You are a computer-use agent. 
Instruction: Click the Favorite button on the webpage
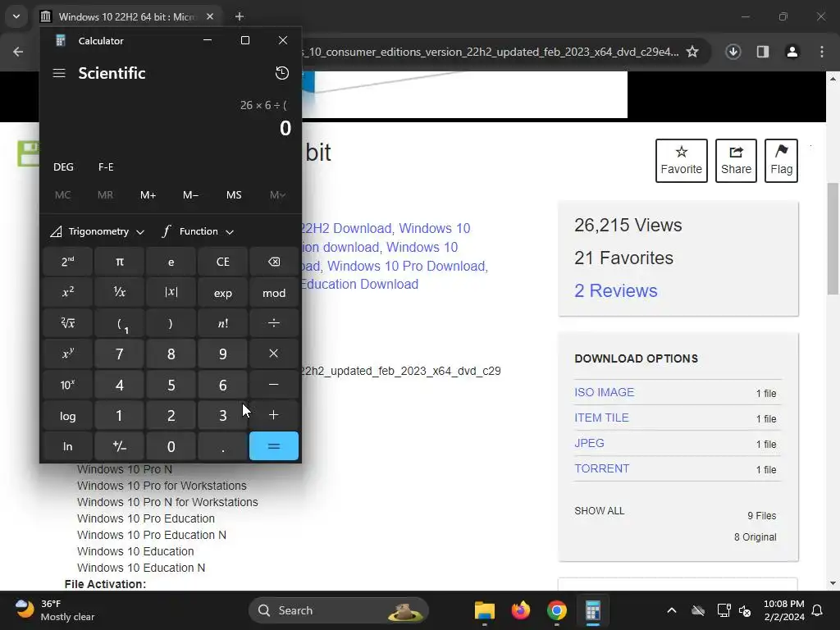click(682, 161)
